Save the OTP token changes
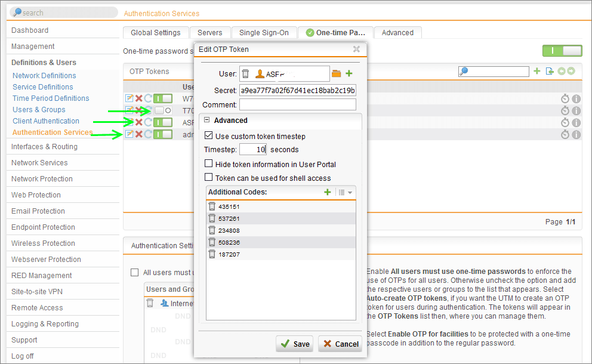 (x=294, y=344)
